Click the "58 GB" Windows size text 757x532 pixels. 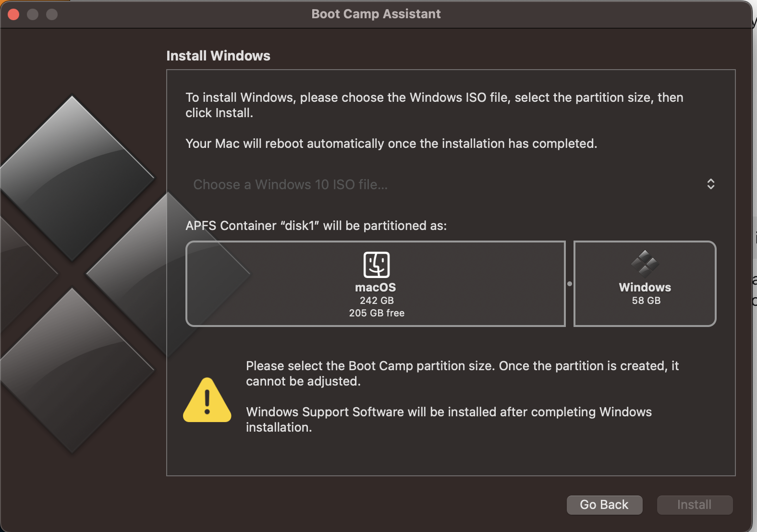pyautogui.click(x=646, y=301)
